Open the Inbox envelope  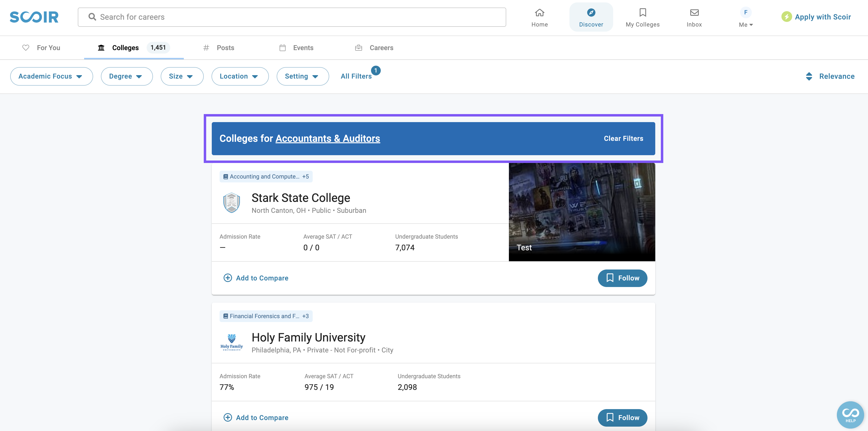pyautogui.click(x=694, y=18)
